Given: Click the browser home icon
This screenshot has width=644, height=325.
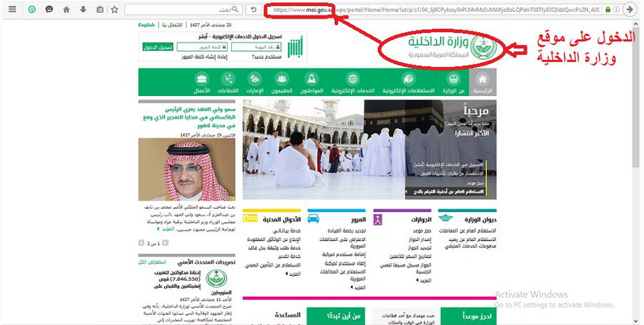Looking at the screenshot, I should point(66,9).
